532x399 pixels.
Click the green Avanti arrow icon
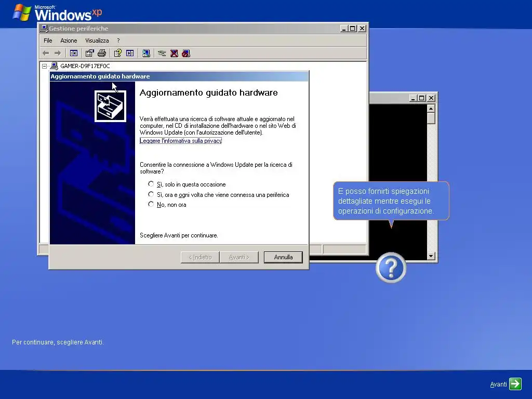point(515,384)
